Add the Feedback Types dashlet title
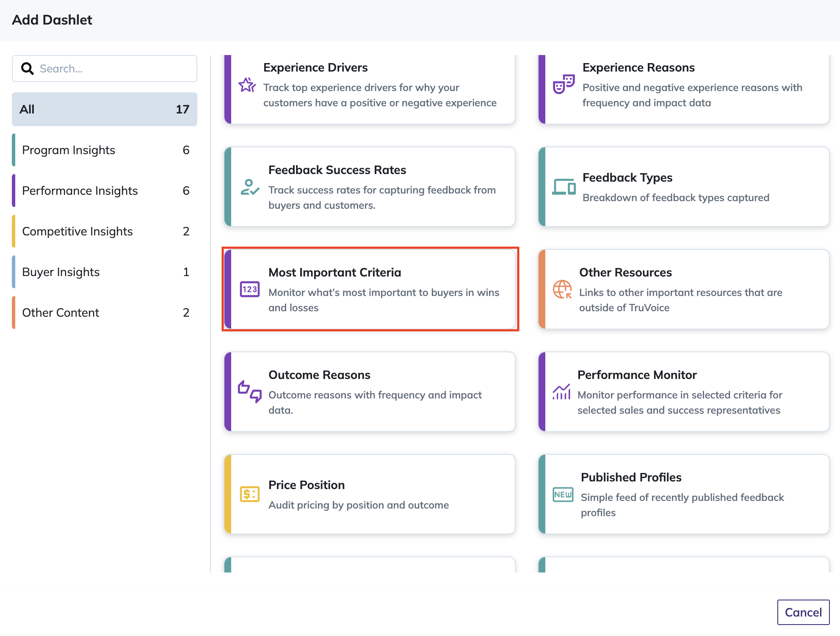 pyautogui.click(x=627, y=177)
